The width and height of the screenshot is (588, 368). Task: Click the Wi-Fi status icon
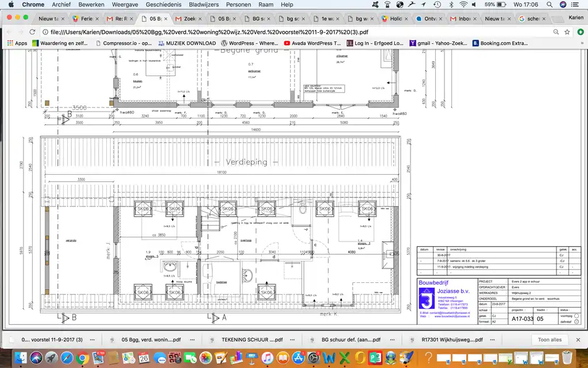pyautogui.click(x=464, y=5)
